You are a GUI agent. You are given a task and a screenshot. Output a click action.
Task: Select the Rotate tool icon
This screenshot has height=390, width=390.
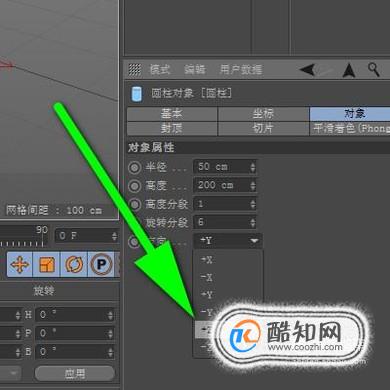[74, 265]
